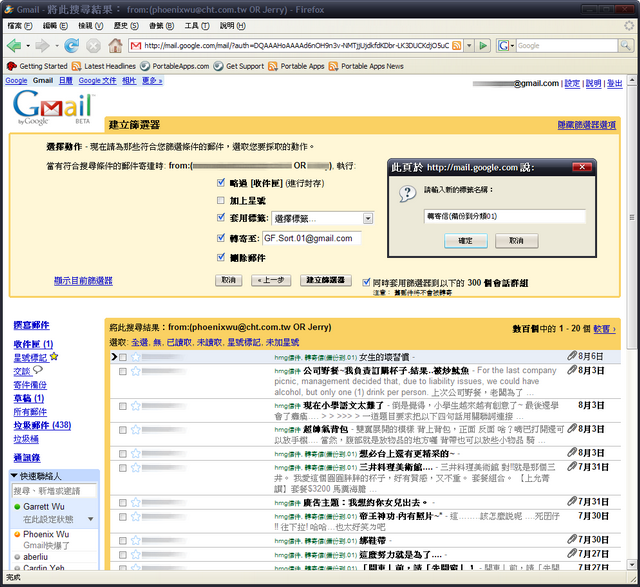Click the search magnifier icon
The width and height of the screenshot is (640, 587).
tap(625, 45)
